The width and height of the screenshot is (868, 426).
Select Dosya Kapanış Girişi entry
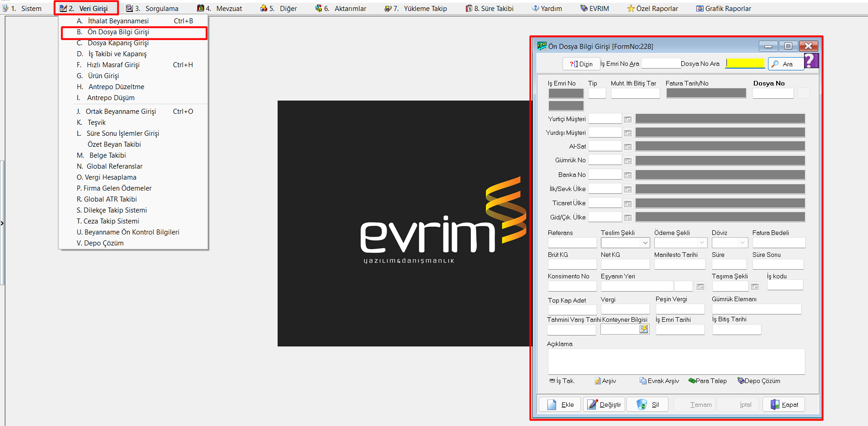tap(133, 43)
